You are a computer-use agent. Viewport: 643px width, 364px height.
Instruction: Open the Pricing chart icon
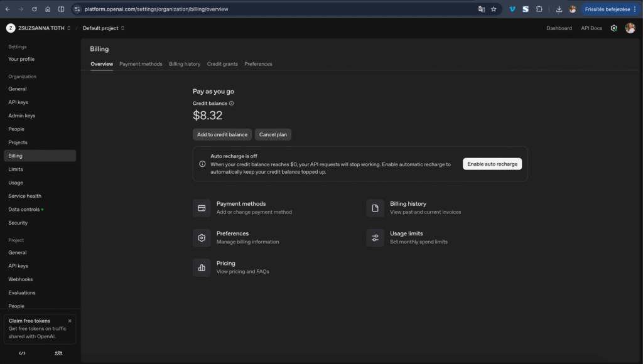[x=202, y=267]
